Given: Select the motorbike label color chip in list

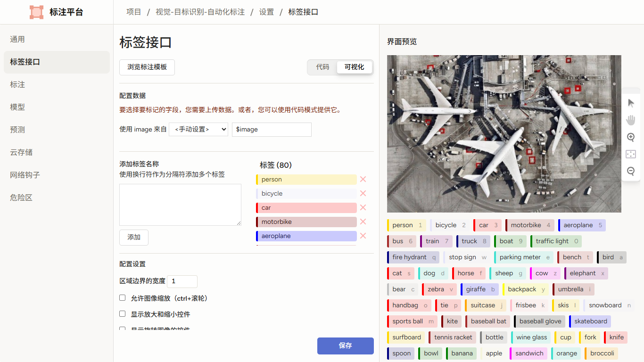Looking at the screenshot, I should (306, 222).
